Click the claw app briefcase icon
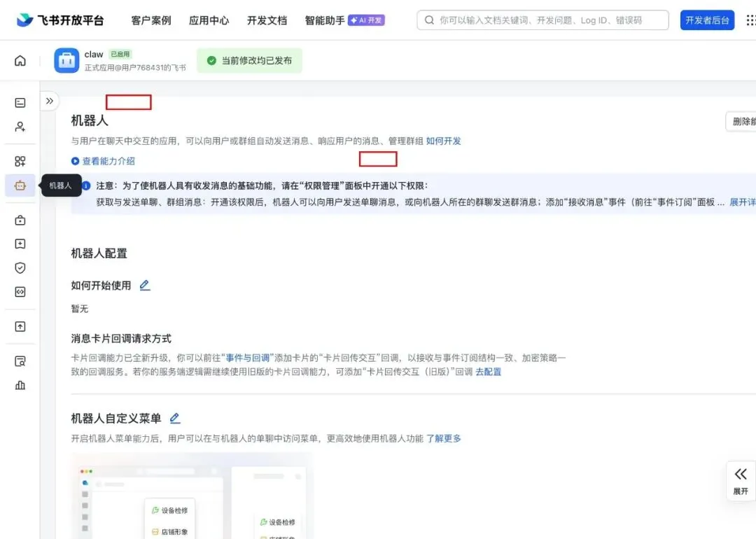Viewport: 756px width, 539px height. click(x=66, y=60)
